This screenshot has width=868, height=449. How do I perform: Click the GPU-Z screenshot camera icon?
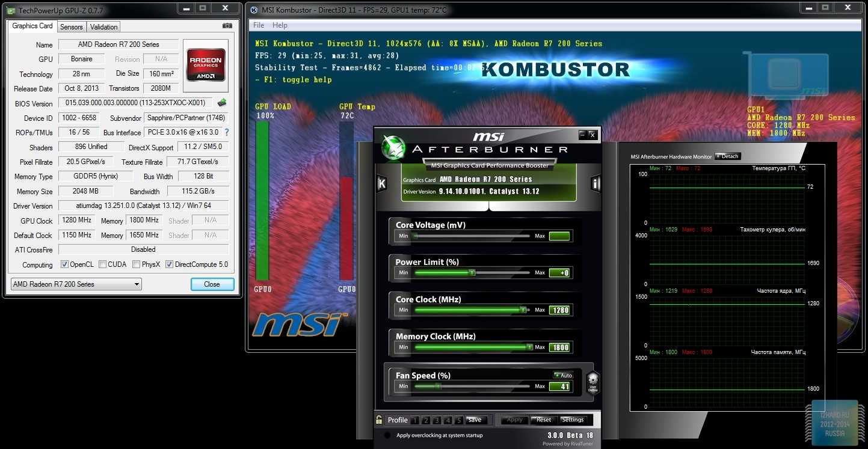(x=227, y=26)
